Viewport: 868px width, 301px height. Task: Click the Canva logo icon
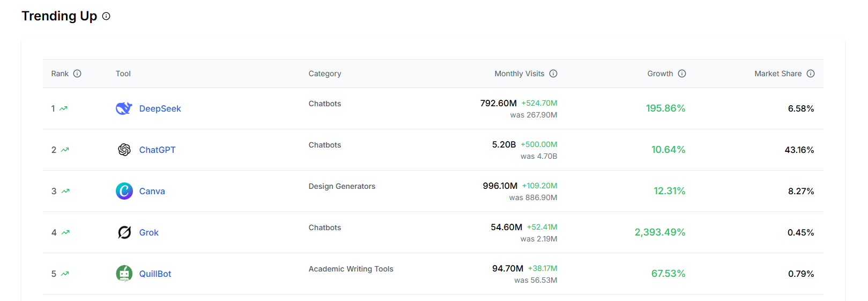124,191
